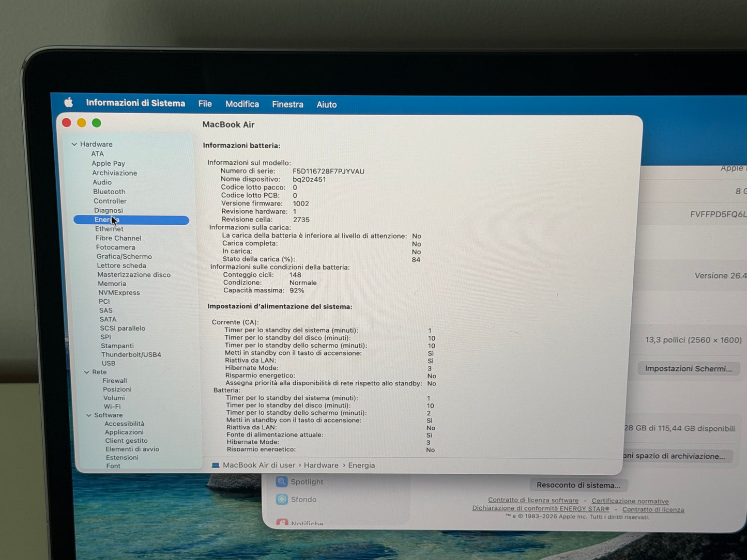
Task: Select Stampanti in the sidebar
Action: (117, 346)
